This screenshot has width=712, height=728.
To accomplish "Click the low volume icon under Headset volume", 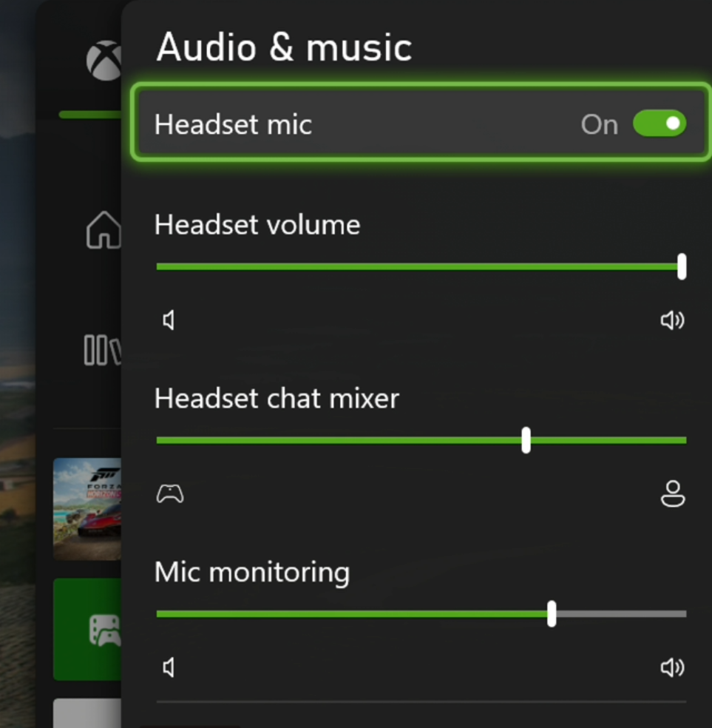I will click(x=169, y=320).
